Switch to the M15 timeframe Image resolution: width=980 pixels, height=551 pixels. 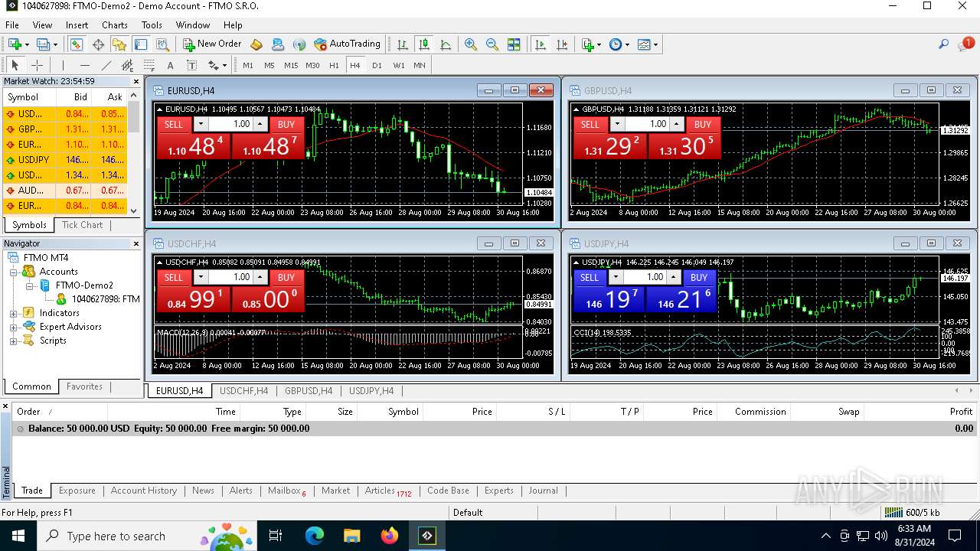[x=291, y=65]
